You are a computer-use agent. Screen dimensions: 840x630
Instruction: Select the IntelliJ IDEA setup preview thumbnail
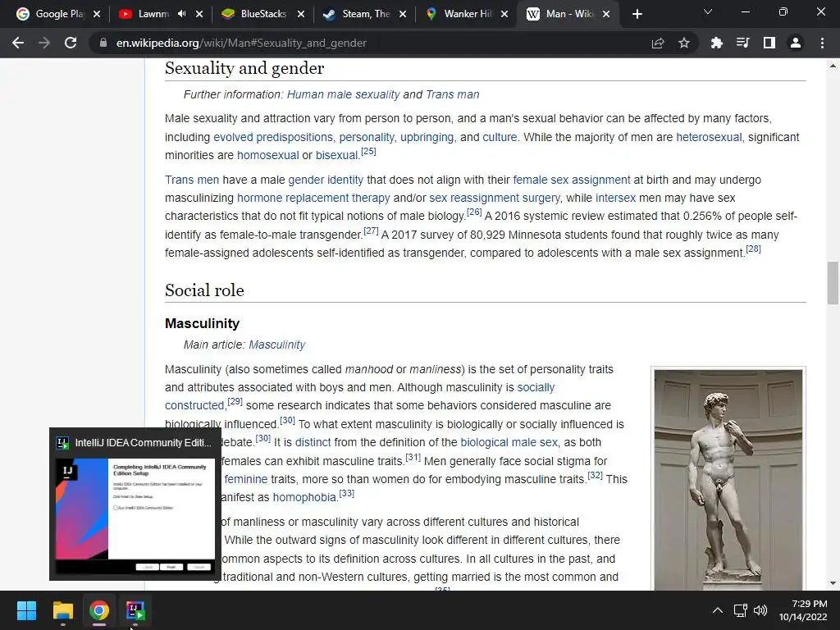pyautogui.click(x=135, y=504)
